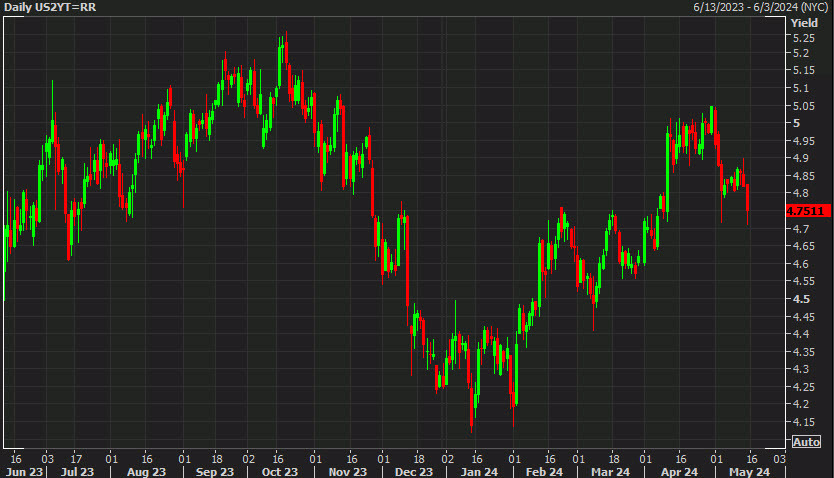Image resolution: width=834 pixels, height=478 pixels.
Task: Select the Apr 24 month label
Action: tap(679, 472)
